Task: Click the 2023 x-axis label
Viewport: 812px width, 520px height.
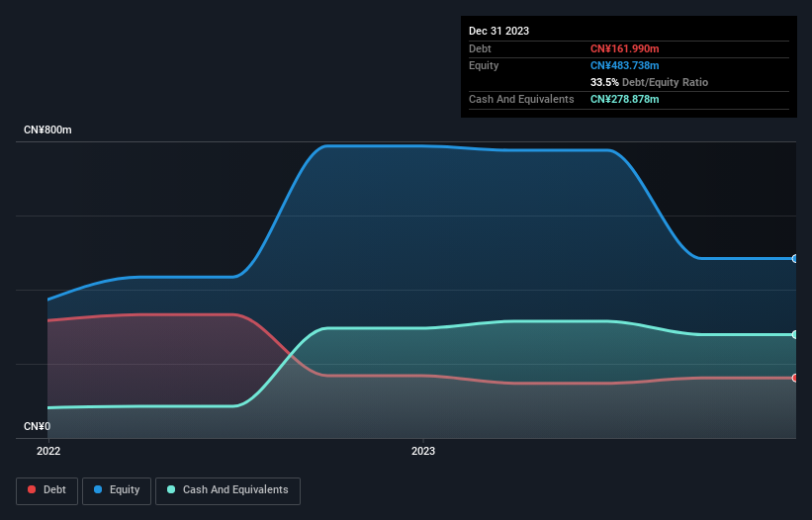Action: (x=423, y=451)
